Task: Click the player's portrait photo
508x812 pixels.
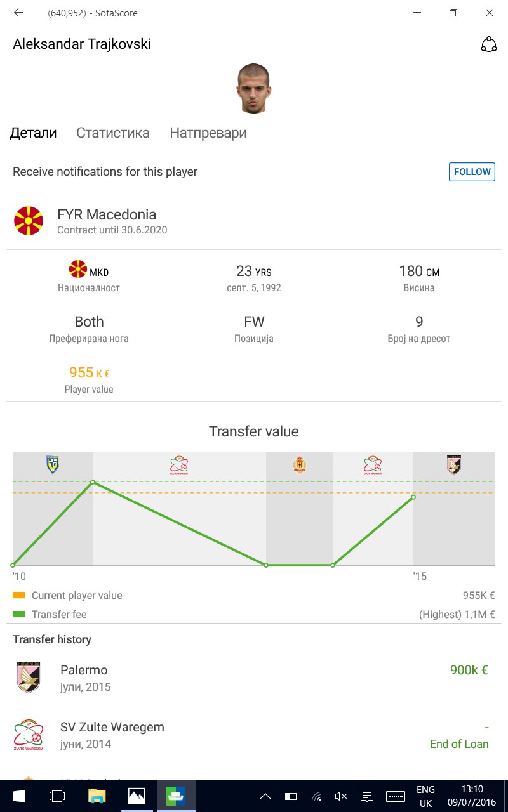Action: tap(254, 88)
